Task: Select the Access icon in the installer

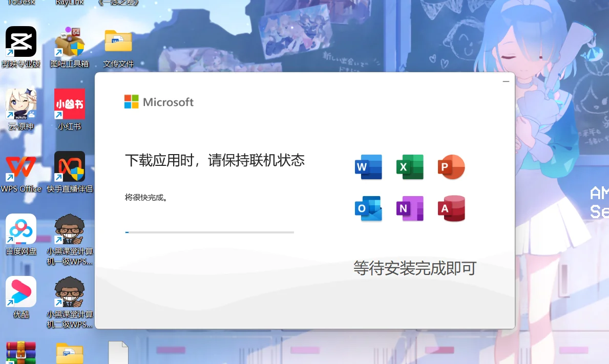Action: click(451, 208)
